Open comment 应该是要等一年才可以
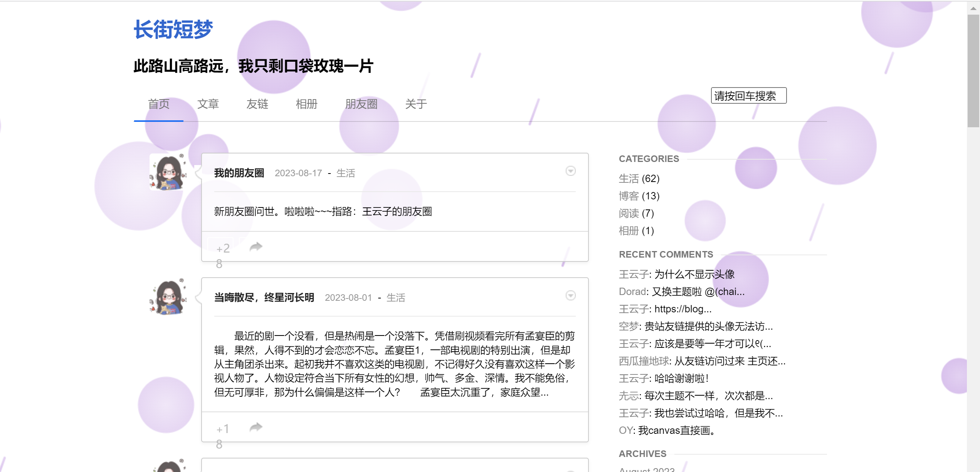Viewport: 980px width, 472px height. pos(713,344)
